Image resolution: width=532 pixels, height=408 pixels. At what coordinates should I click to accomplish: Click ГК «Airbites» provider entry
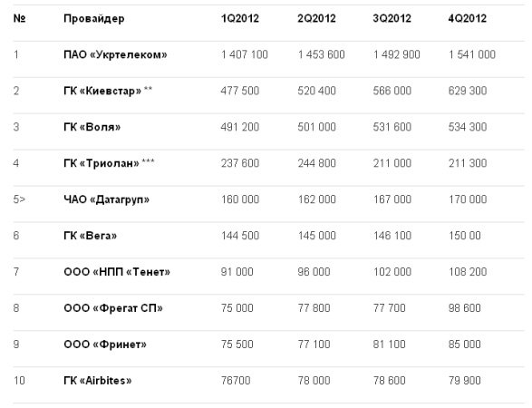click(x=97, y=381)
